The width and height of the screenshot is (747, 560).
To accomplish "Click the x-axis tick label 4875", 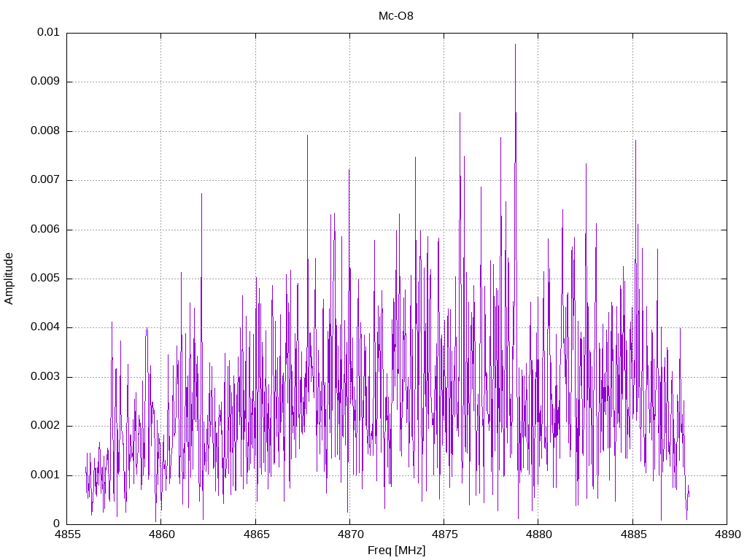I will pos(444,534).
